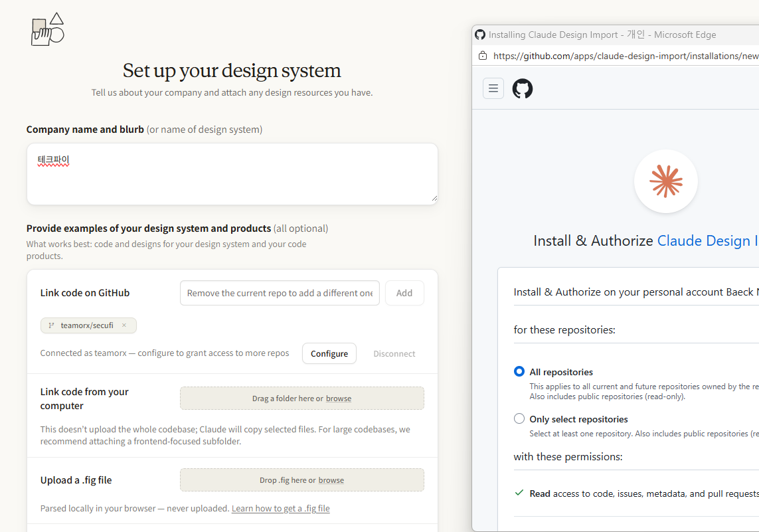Click 'with these permissions:' heading
The image size is (759, 532).
pos(568,456)
